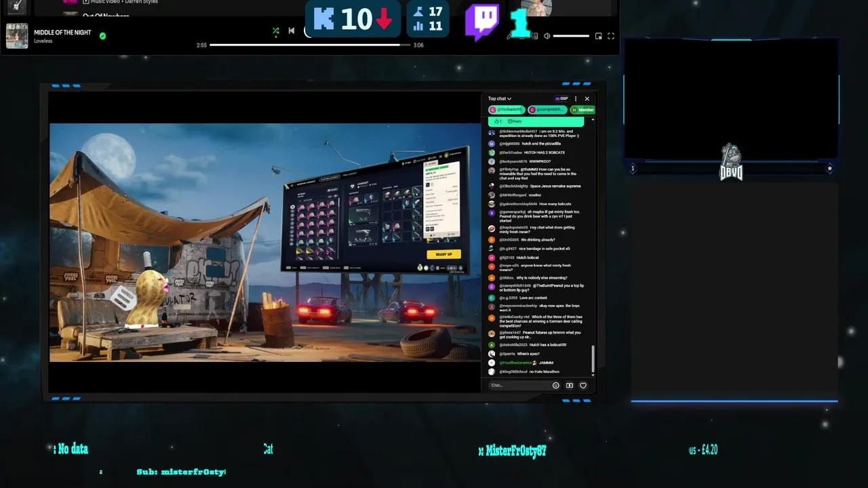Image resolution: width=868 pixels, height=488 pixels.
Task: Like the pinned chat message
Action: (x=498, y=121)
